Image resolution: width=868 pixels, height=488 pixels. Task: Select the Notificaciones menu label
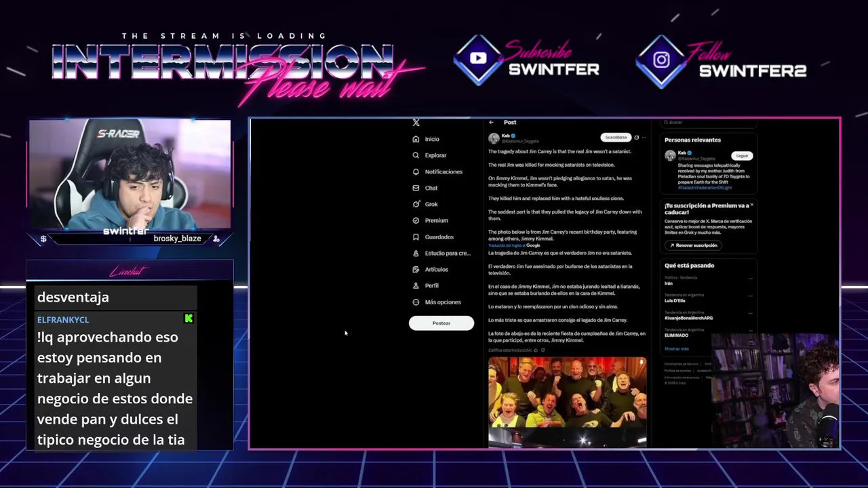(x=443, y=171)
